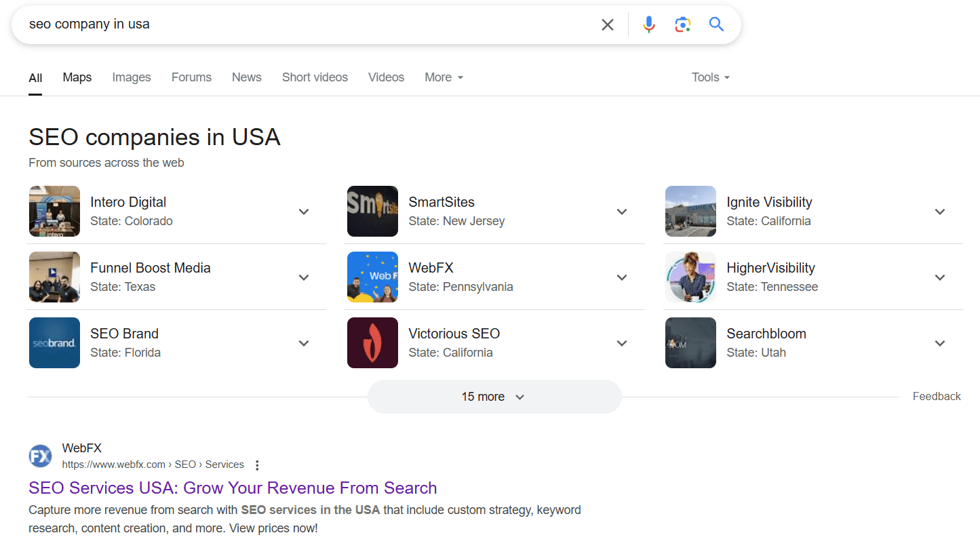Expand the Funnel Boost Media chevron
Viewport: 980px width, 552px height.
304,277
